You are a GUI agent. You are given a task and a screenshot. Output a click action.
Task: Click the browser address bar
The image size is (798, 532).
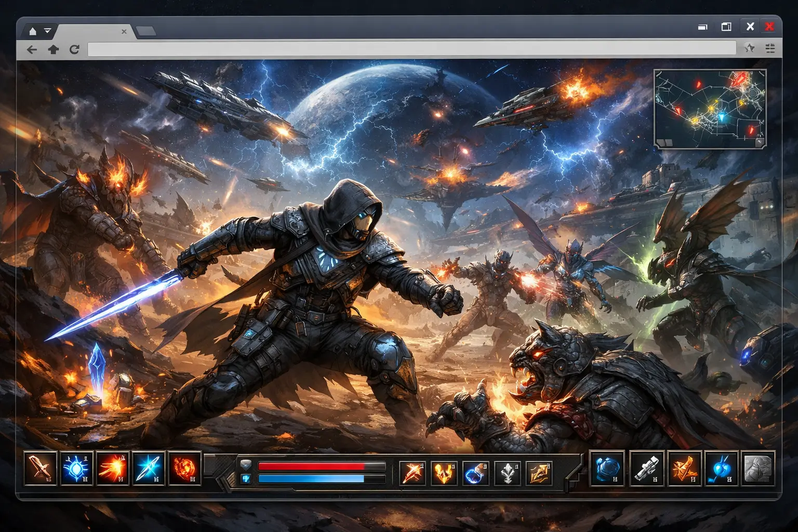411,49
